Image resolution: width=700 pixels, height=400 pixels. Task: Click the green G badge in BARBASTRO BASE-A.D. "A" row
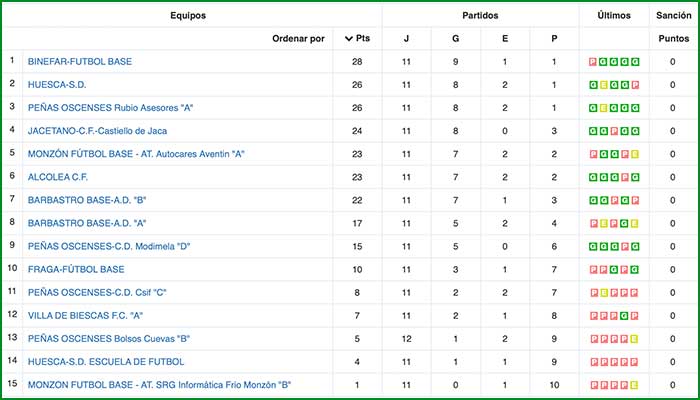[624, 224]
